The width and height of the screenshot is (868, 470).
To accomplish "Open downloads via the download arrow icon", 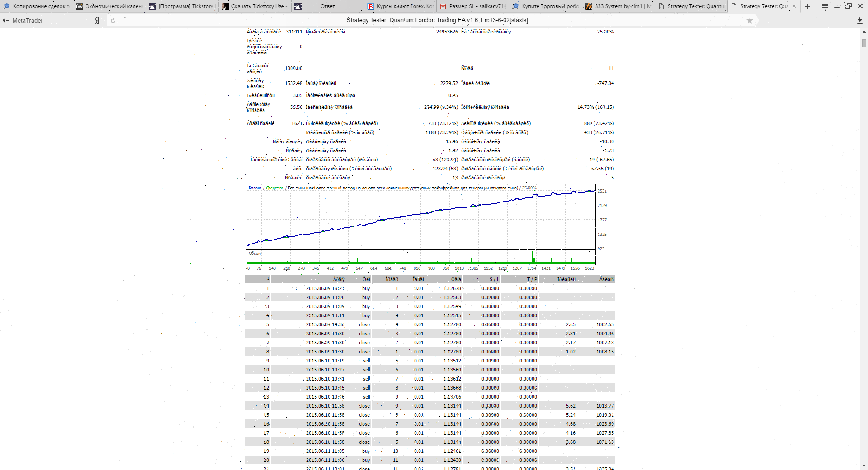I will tap(859, 20).
